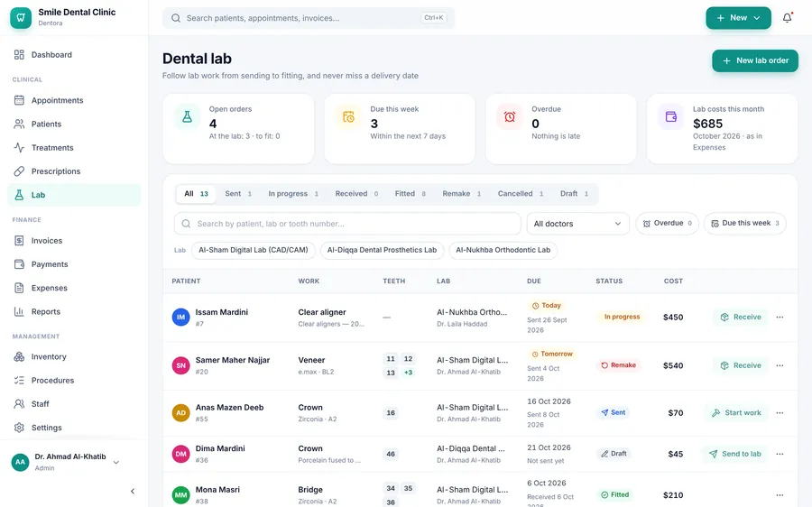
Task: Switch to the Remake tab
Action: (x=461, y=194)
